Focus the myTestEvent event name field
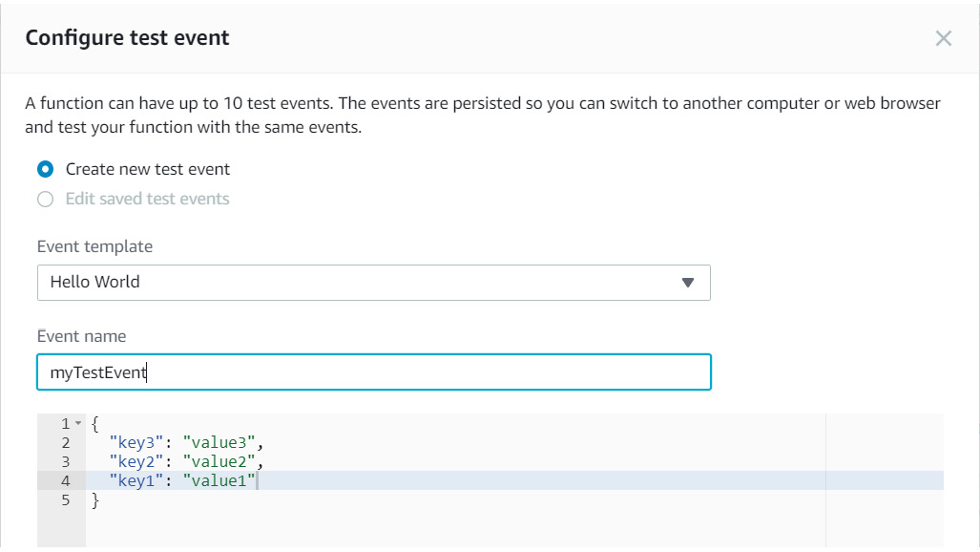980x552 pixels. 373,372
